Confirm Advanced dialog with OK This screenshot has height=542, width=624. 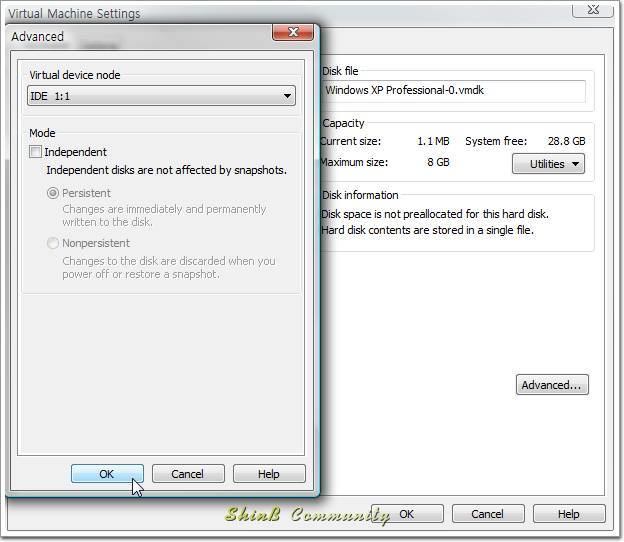tap(107, 474)
